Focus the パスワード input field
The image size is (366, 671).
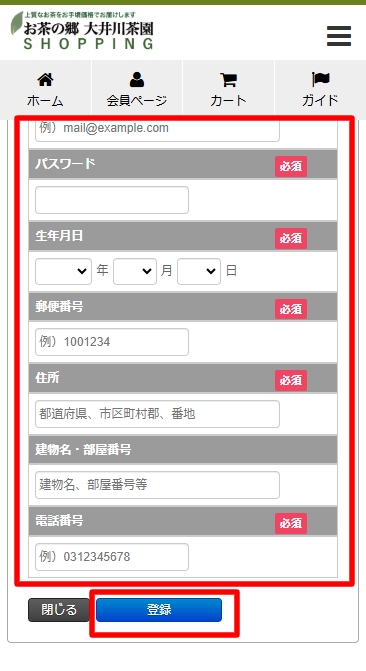coord(112,200)
